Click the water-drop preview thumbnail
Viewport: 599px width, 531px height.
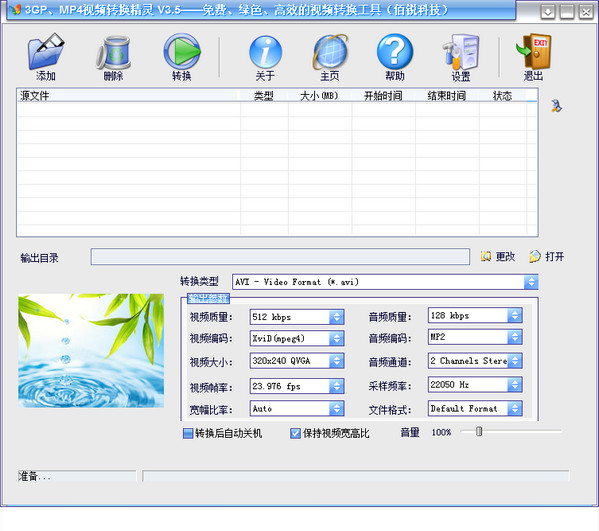click(91, 350)
